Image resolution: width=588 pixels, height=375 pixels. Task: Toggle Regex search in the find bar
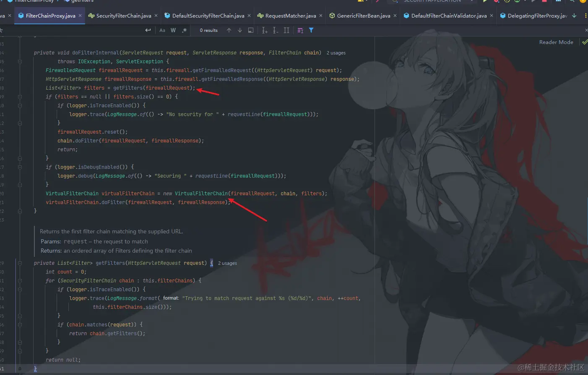184,30
